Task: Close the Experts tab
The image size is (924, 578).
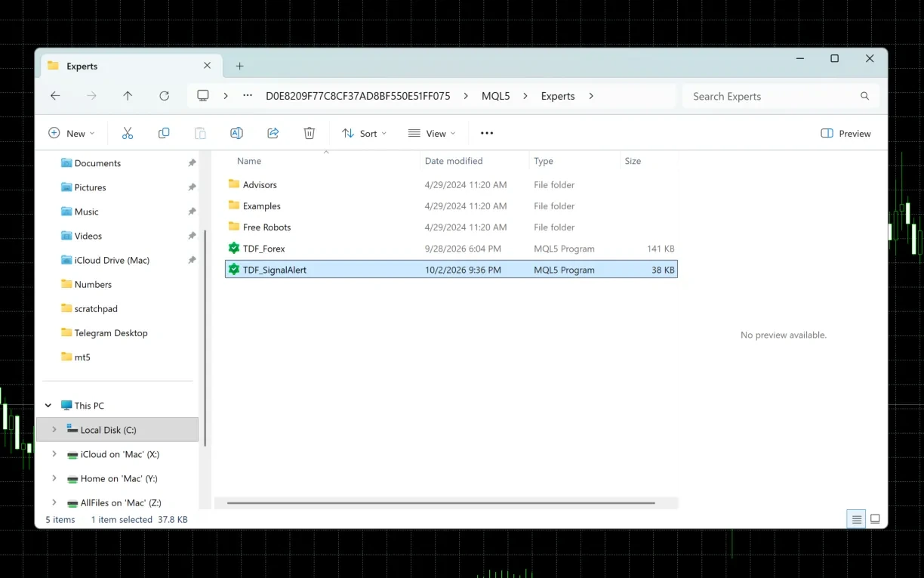Action: coord(208,66)
